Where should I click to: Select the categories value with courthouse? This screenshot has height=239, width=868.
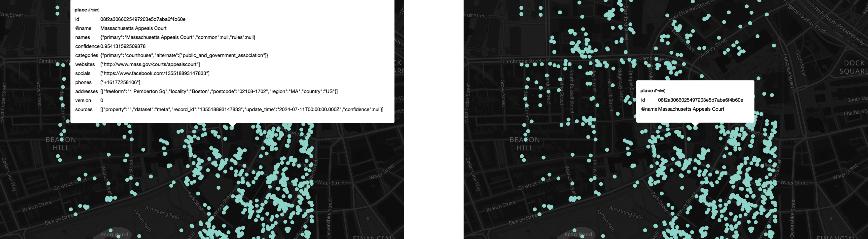pyautogui.click(x=184, y=55)
